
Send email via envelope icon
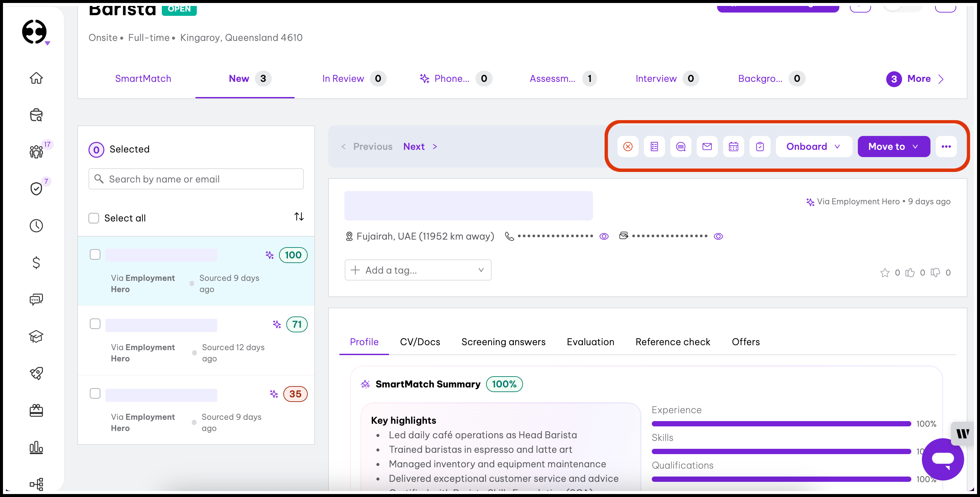tap(707, 147)
